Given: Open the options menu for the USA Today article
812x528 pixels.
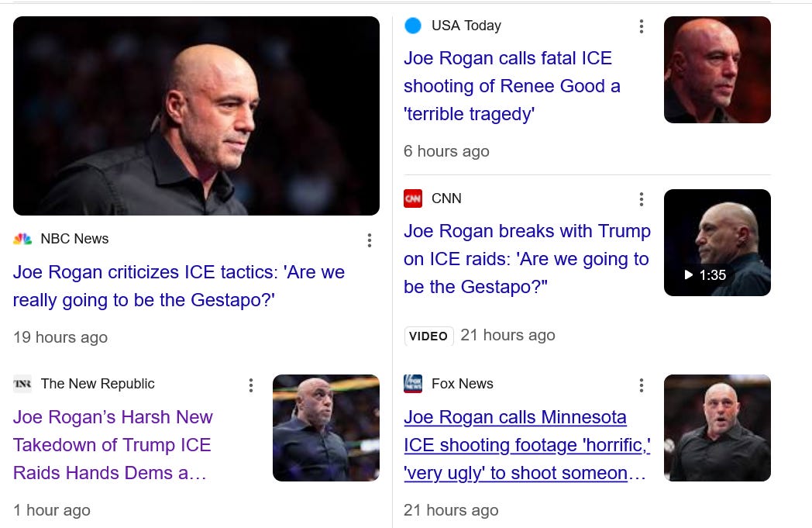Looking at the screenshot, I should tap(642, 26).
